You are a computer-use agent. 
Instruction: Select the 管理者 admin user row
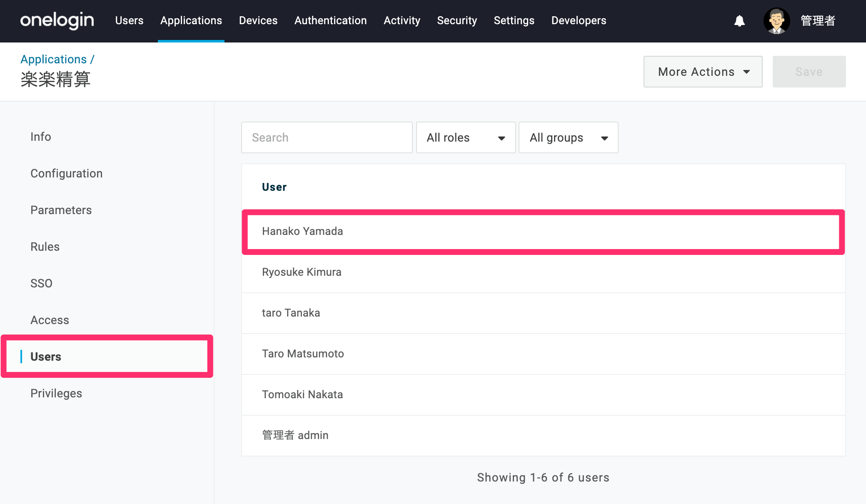point(544,435)
